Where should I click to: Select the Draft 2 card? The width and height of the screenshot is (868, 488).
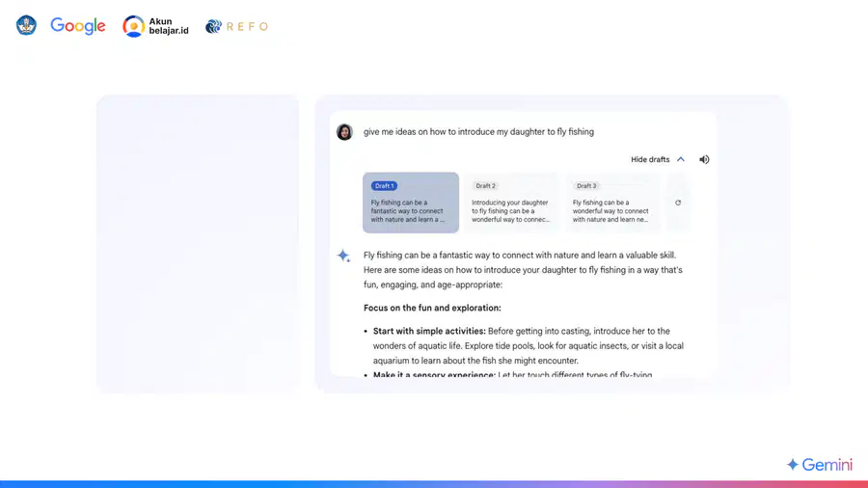click(x=511, y=203)
